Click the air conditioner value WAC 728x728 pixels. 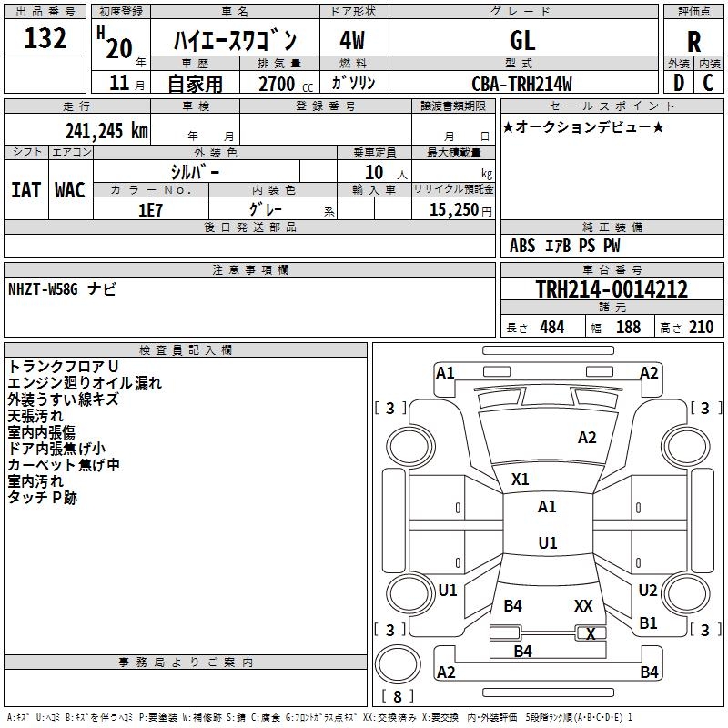[x=70, y=190]
